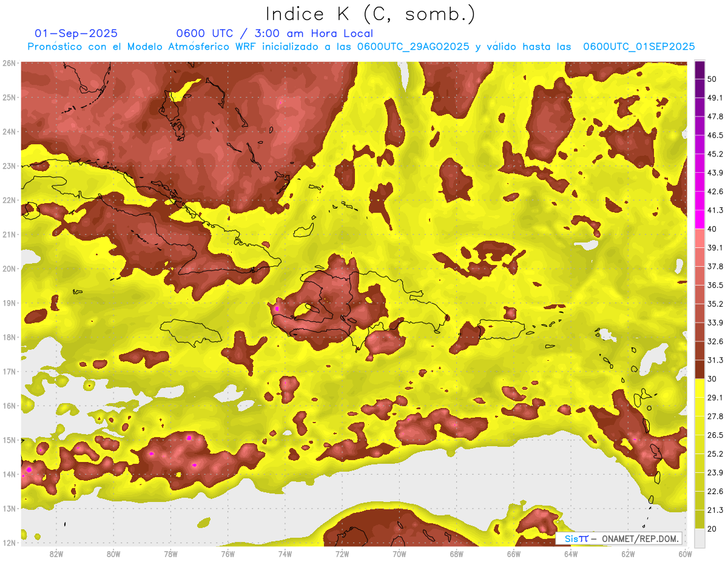Screen dimensions: 728x562
Task: Select the '01-Sep-2025' date label
Action: pos(76,33)
